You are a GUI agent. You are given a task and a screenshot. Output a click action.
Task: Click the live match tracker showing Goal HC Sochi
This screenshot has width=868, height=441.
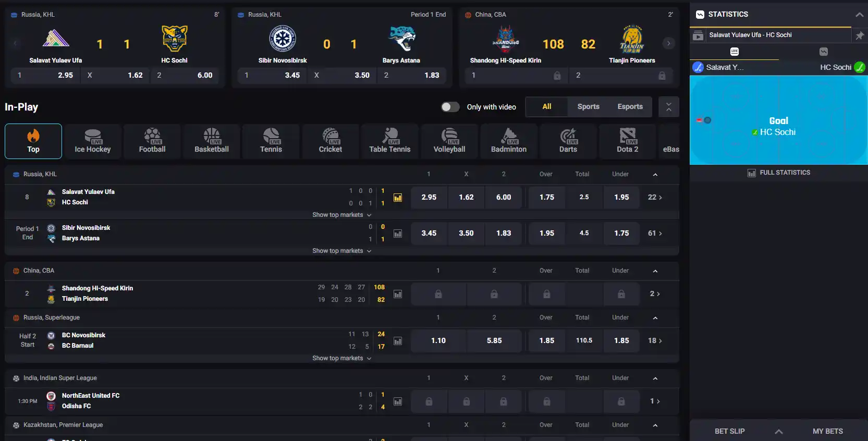coord(779,120)
